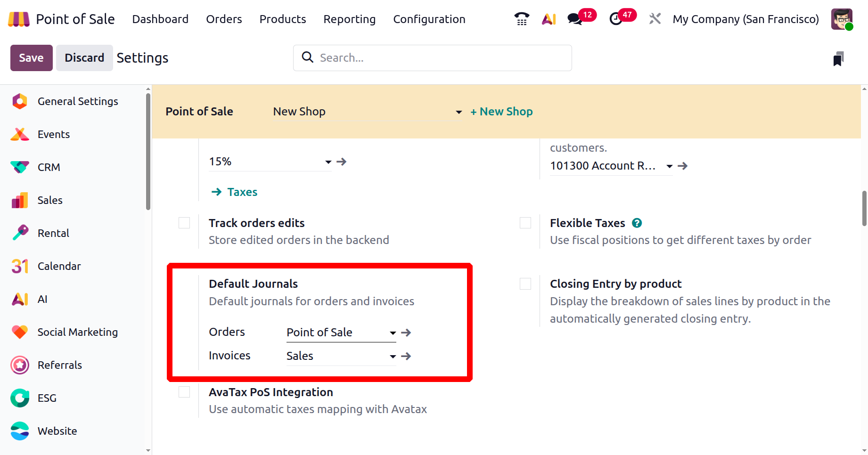Open Social Marketing settings in the sidebar
This screenshot has width=868, height=455.
77,332
